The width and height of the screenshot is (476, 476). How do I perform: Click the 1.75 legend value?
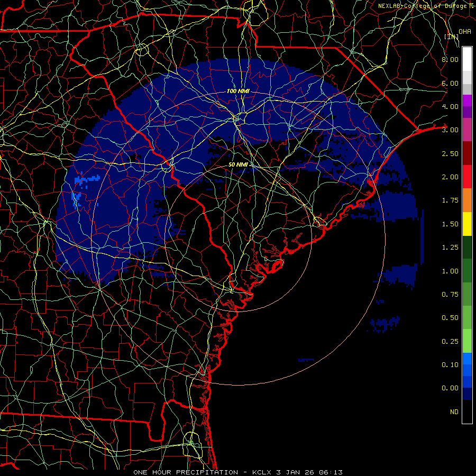(450, 200)
